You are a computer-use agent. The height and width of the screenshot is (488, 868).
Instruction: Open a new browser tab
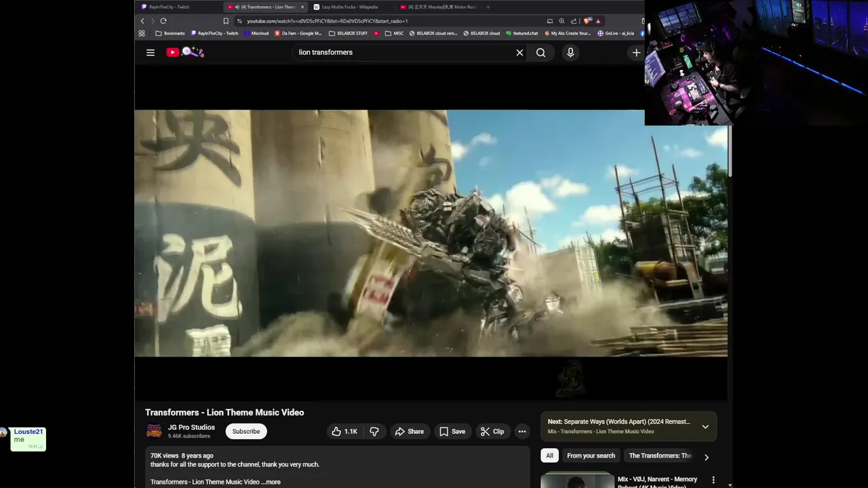[488, 7]
